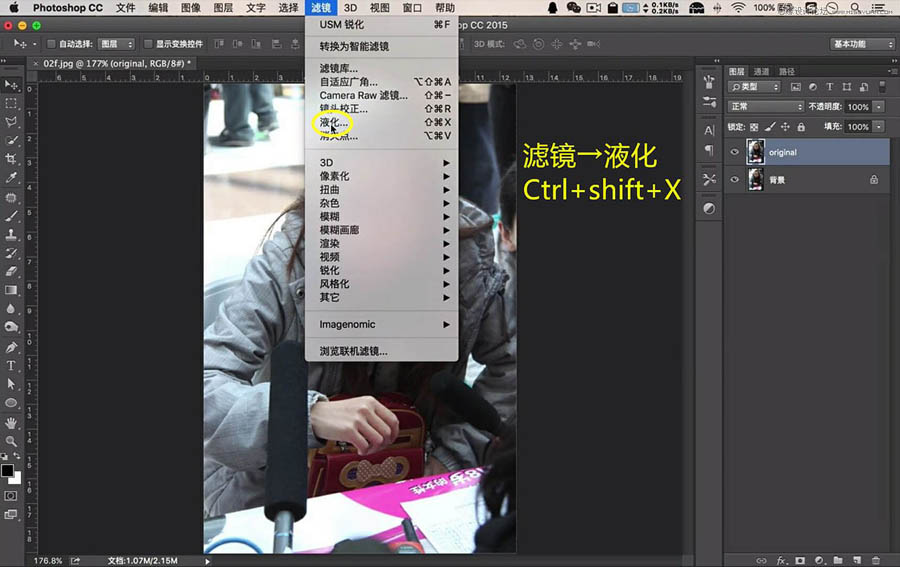Toggle 自动选择 checkbox
Viewport: 900px width, 567px height.
point(51,44)
